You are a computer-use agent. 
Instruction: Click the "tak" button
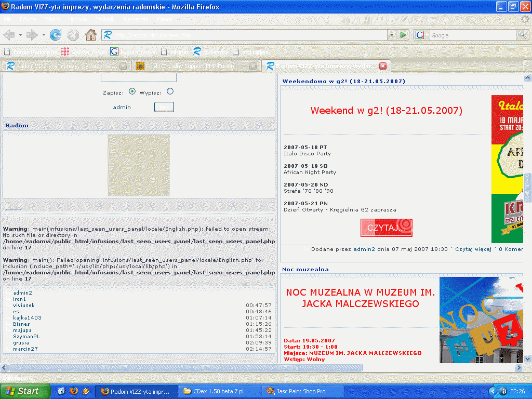164,107
